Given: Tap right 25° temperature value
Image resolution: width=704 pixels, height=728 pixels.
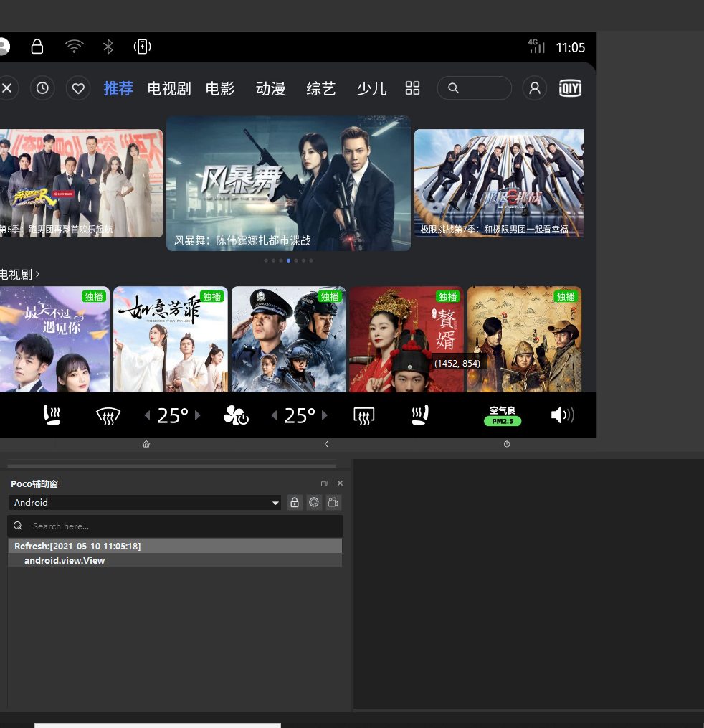Looking at the screenshot, I should 300,415.
